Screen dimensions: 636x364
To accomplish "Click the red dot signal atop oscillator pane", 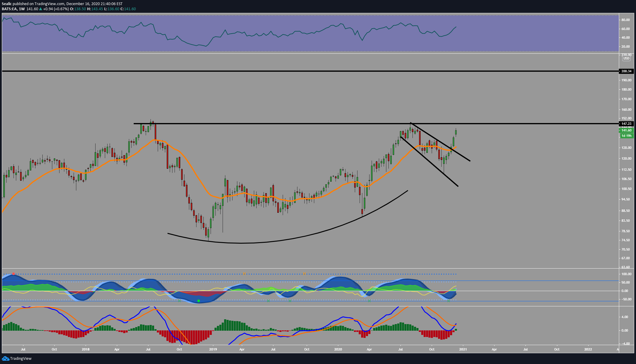I will pyautogui.click(x=14, y=274).
